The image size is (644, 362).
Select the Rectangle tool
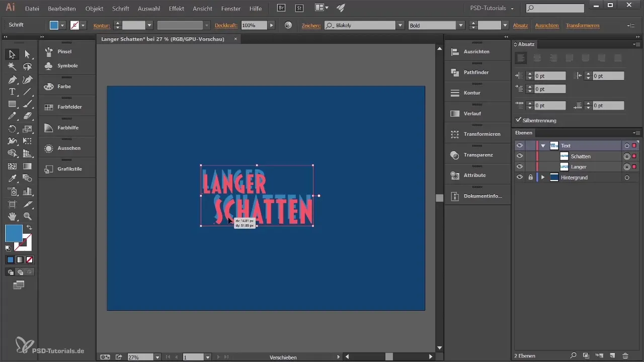pos(12,104)
